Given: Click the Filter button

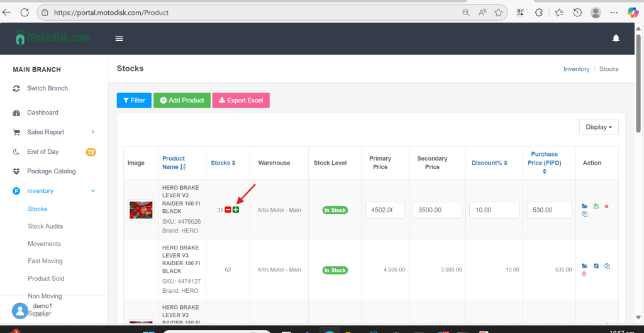Looking at the screenshot, I should click(x=134, y=101).
